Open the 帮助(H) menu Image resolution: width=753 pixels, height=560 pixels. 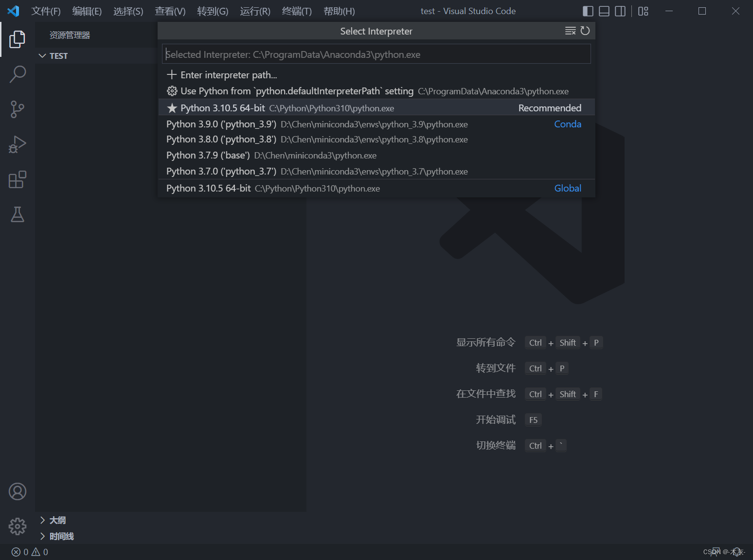coord(339,11)
